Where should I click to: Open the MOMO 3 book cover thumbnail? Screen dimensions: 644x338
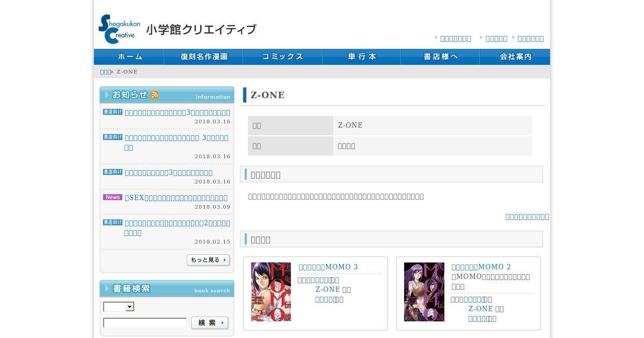click(271, 292)
